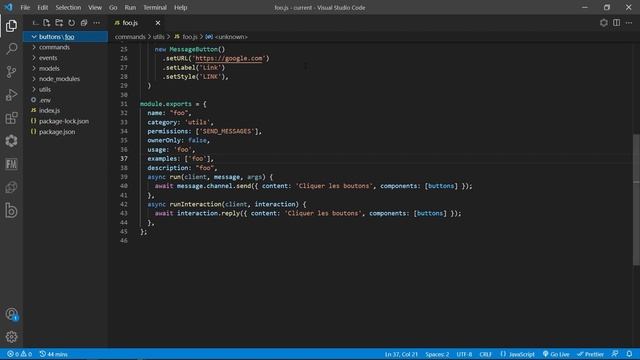The width and height of the screenshot is (640, 360).
Task: Open the Explorer view in activity bar
Action: click(x=11, y=26)
